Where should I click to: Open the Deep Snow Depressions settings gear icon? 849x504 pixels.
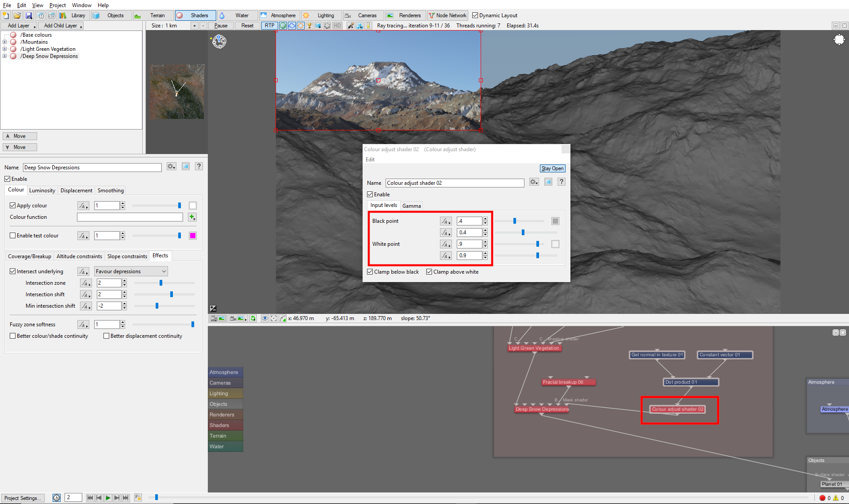click(172, 167)
